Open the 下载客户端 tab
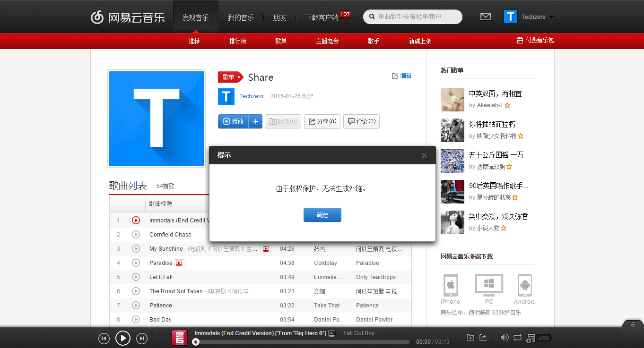This screenshot has height=348, width=644. click(x=322, y=17)
